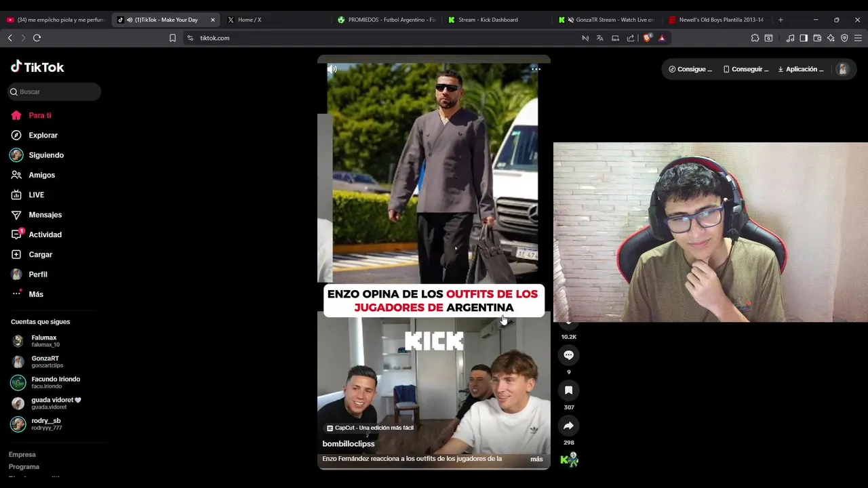
Task: Click the CapCut edición más fácil label
Action: pyautogui.click(x=370, y=428)
